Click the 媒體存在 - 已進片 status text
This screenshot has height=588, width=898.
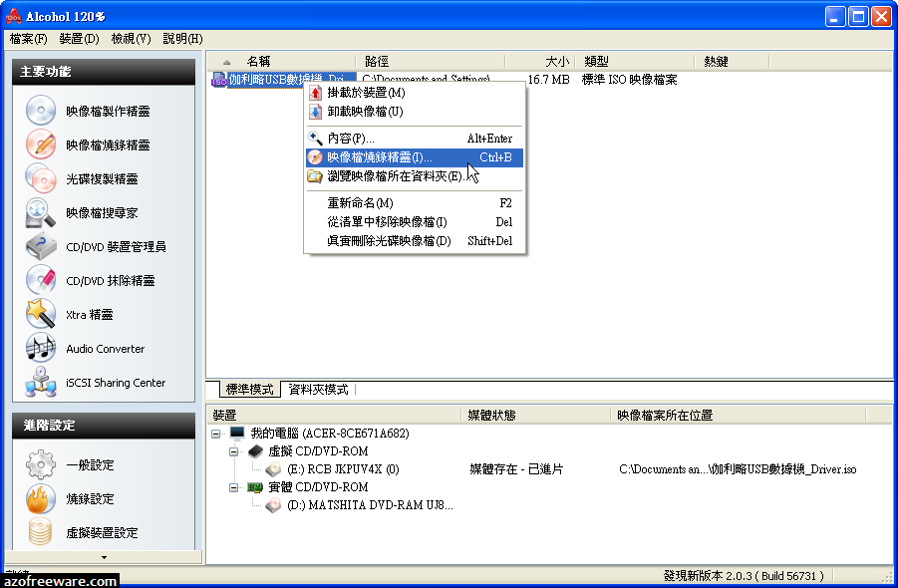516,469
